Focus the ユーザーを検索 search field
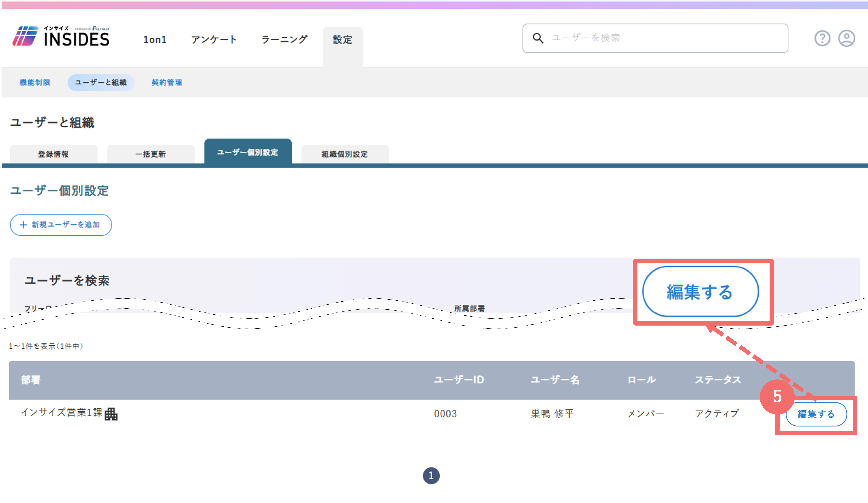This screenshot has height=503, width=868. coord(655,38)
